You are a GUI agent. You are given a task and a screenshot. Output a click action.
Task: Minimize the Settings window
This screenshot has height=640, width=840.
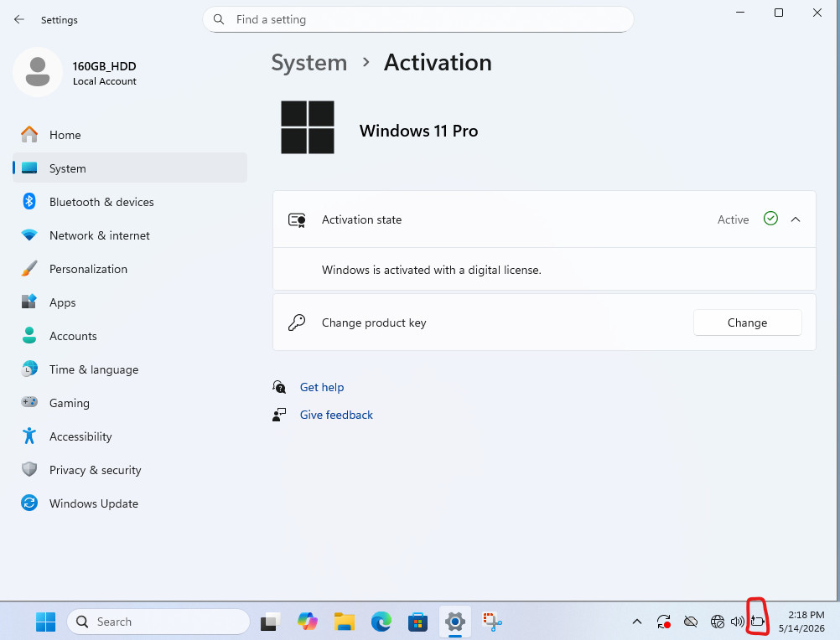[740, 13]
